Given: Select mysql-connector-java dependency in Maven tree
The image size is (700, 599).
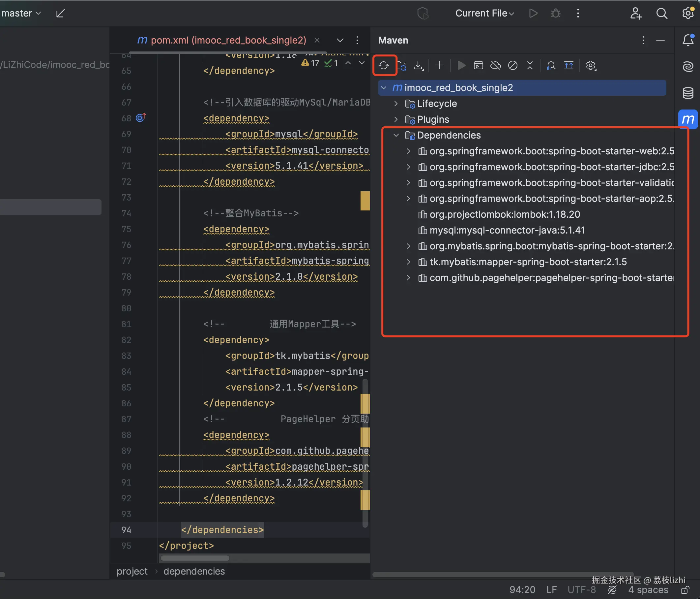Looking at the screenshot, I should click(x=507, y=231).
